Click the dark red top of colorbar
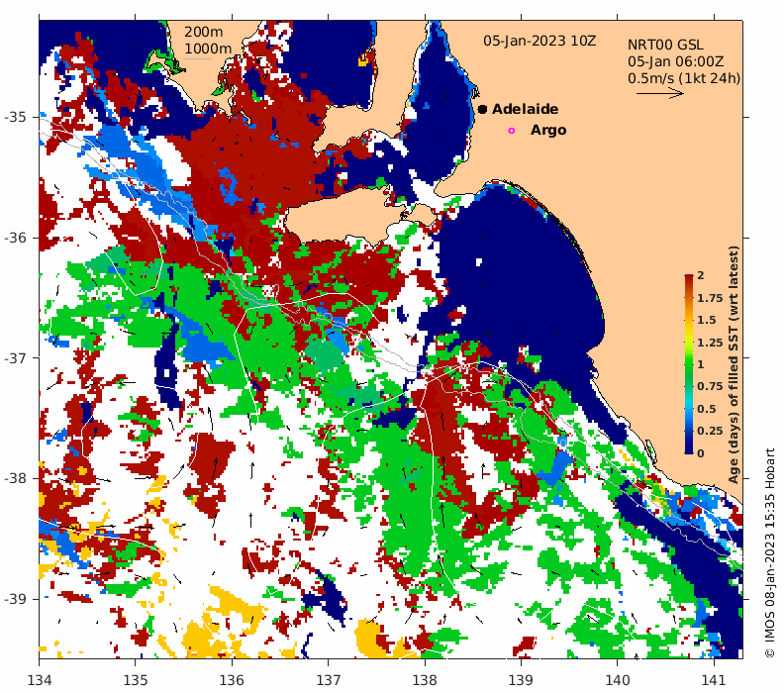 (689, 278)
